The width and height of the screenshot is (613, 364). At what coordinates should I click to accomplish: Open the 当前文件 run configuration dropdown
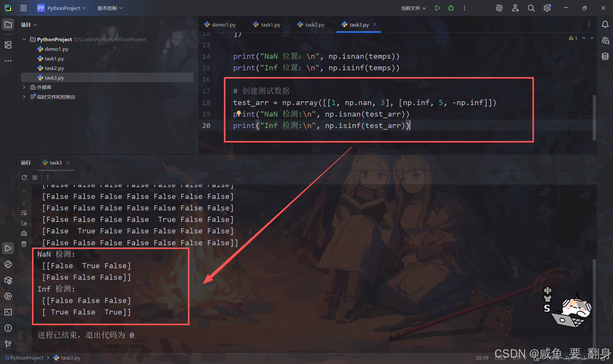click(x=413, y=8)
